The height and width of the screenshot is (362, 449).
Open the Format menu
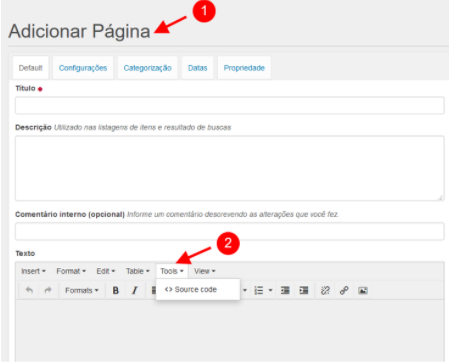pyautogui.click(x=71, y=271)
